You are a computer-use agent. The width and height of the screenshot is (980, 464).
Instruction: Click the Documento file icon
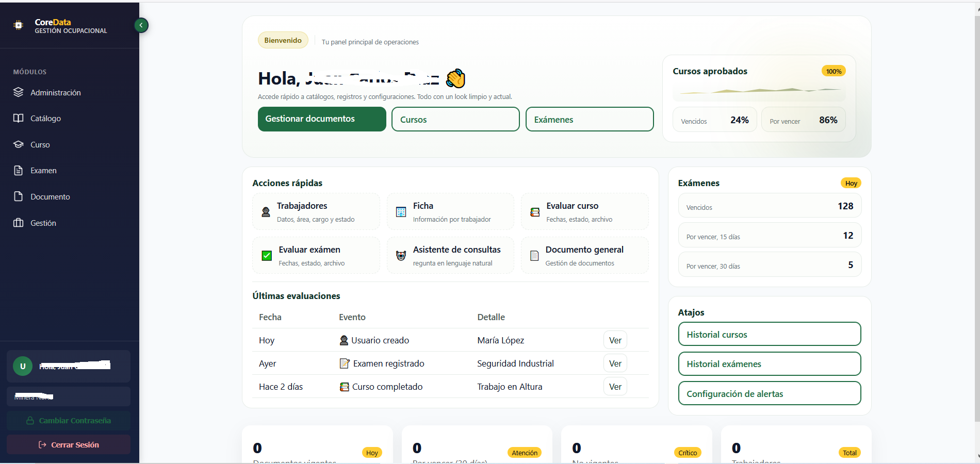(19, 197)
